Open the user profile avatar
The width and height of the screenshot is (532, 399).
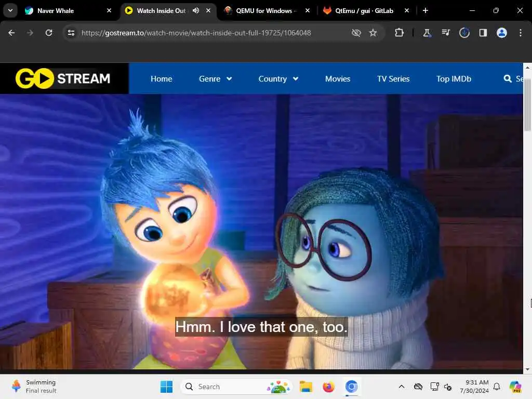[501, 33]
